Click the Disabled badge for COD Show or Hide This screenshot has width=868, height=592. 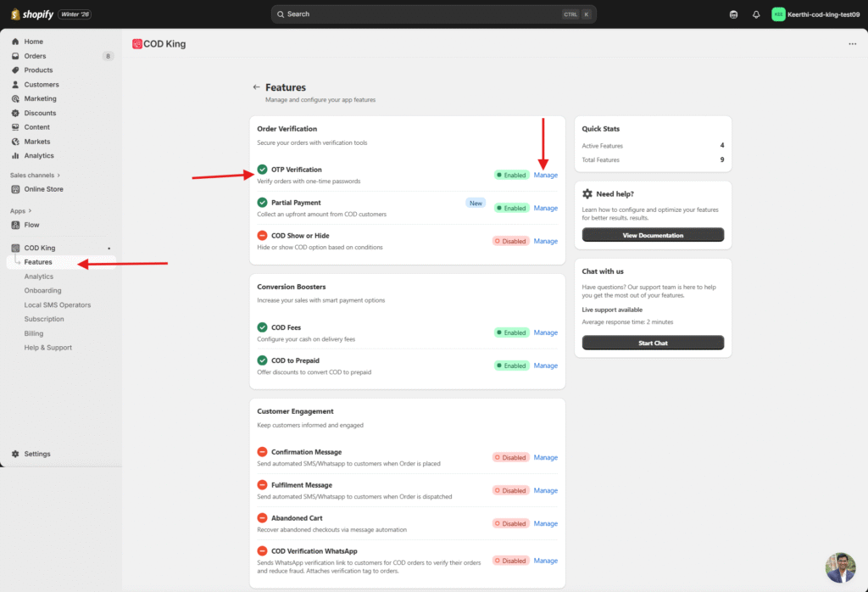click(x=511, y=241)
